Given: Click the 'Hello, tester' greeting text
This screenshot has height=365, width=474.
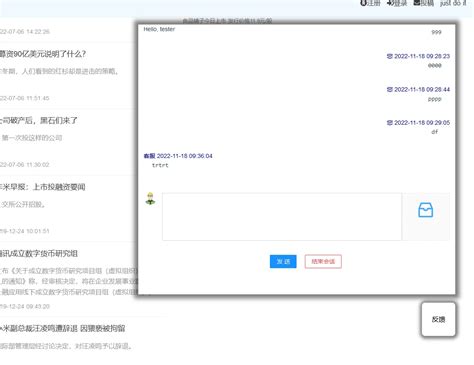Looking at the screenshot, I should (x=159, y=29).
